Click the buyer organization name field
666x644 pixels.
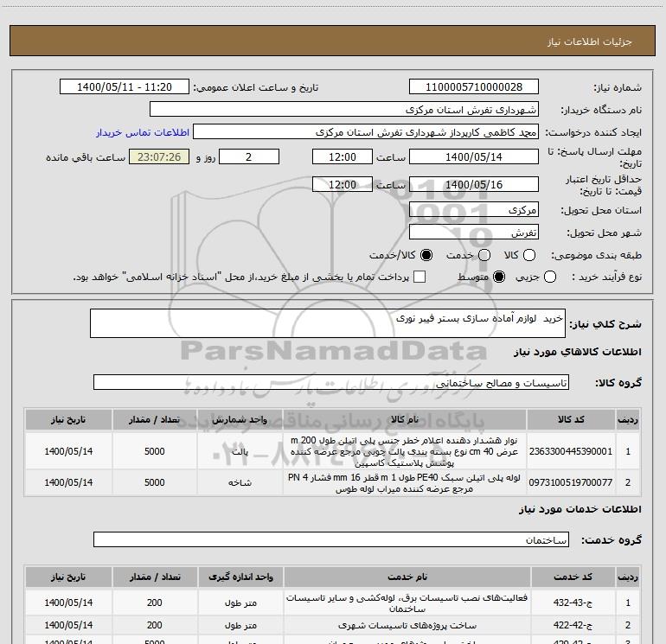click(x=344, y=110)
